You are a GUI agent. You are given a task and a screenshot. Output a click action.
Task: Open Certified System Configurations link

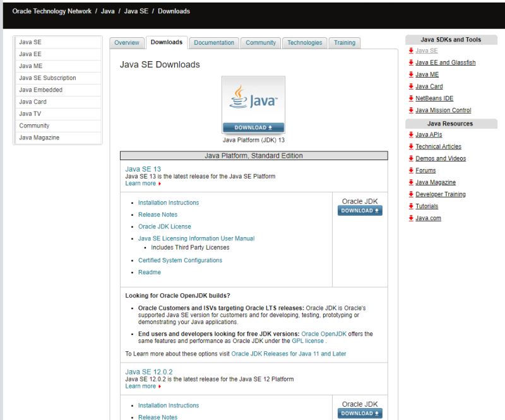[x=180, y=260]
